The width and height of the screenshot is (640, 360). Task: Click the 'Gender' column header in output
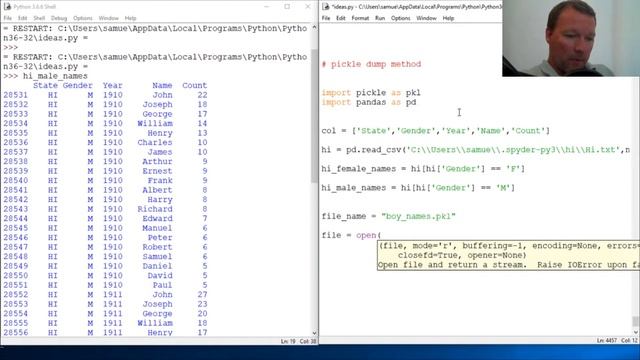[x=78, y=85]
